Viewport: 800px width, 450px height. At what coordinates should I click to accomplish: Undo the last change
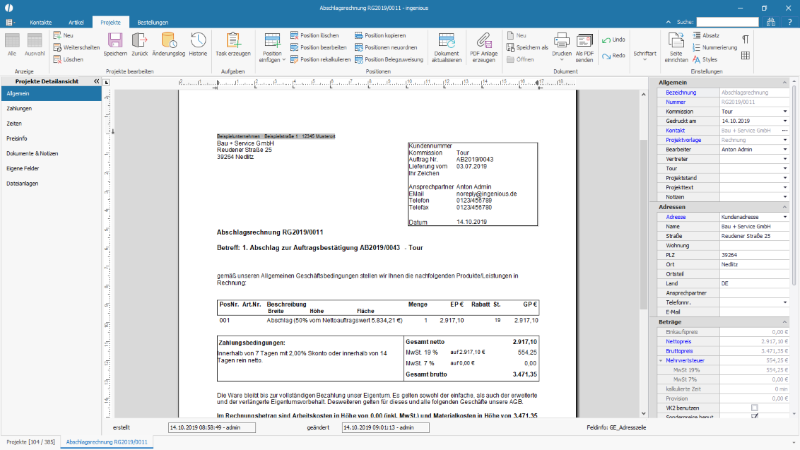click(x=613, y=40)
